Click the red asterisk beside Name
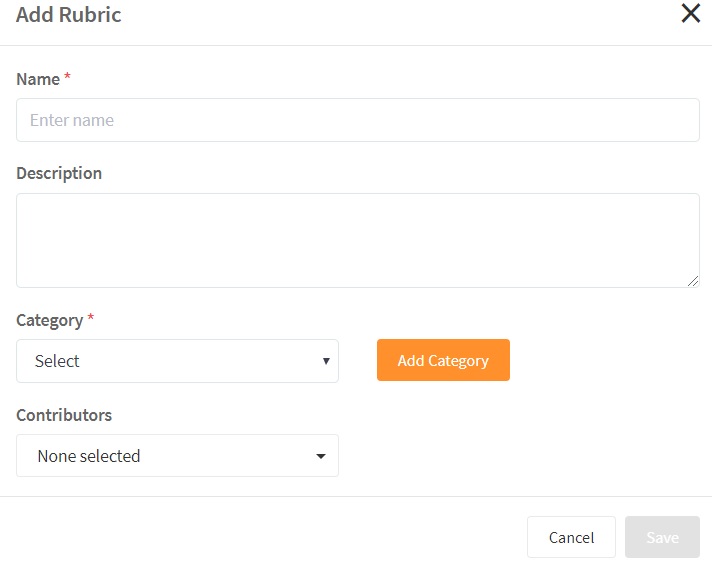712x568 pixels. [x=68, y=78]
